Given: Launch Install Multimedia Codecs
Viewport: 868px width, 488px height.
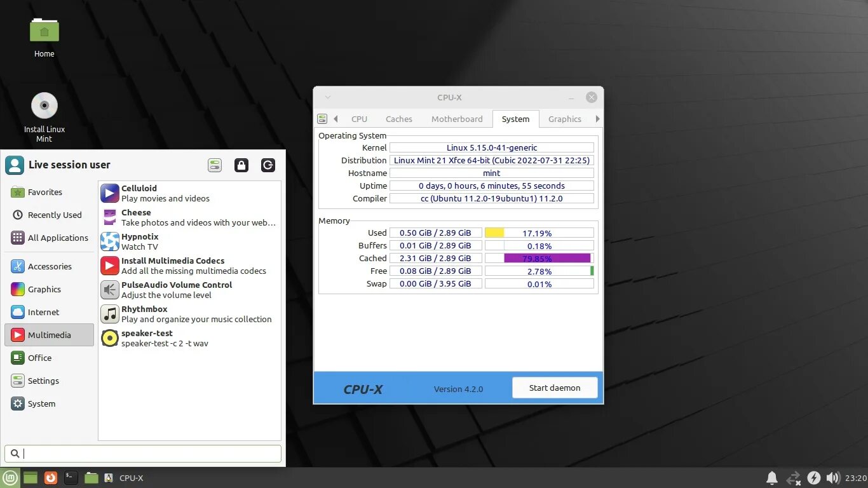Looking at the screenshot, I should tap(189, 266).
